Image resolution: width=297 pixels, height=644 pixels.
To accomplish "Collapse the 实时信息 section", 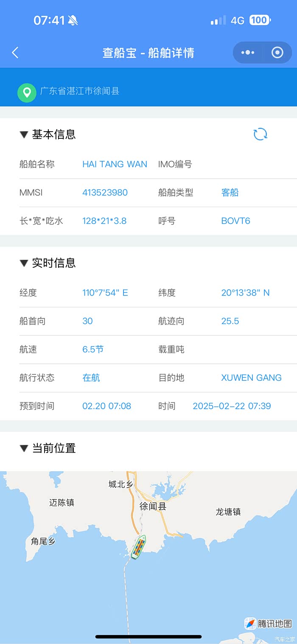I will point(24,263).
